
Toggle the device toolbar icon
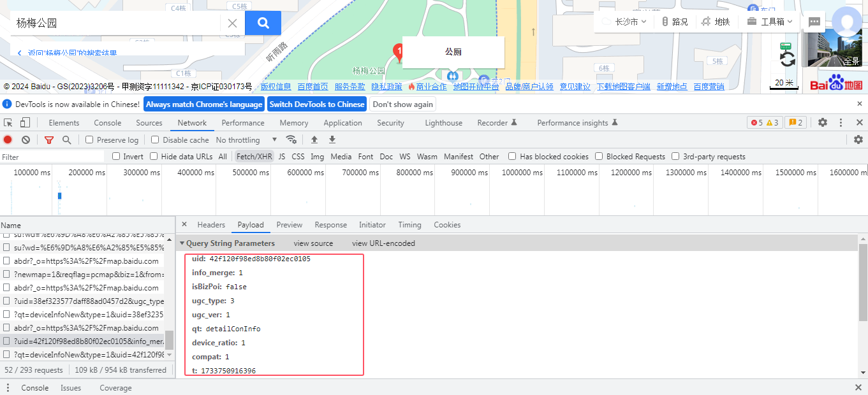[25, 123]
